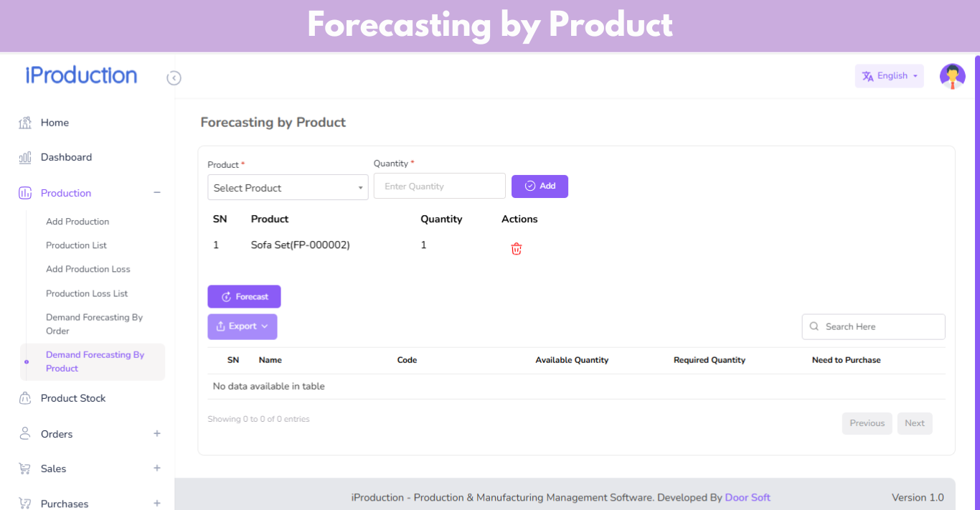Open the English language dropdown

coord(889,76)
